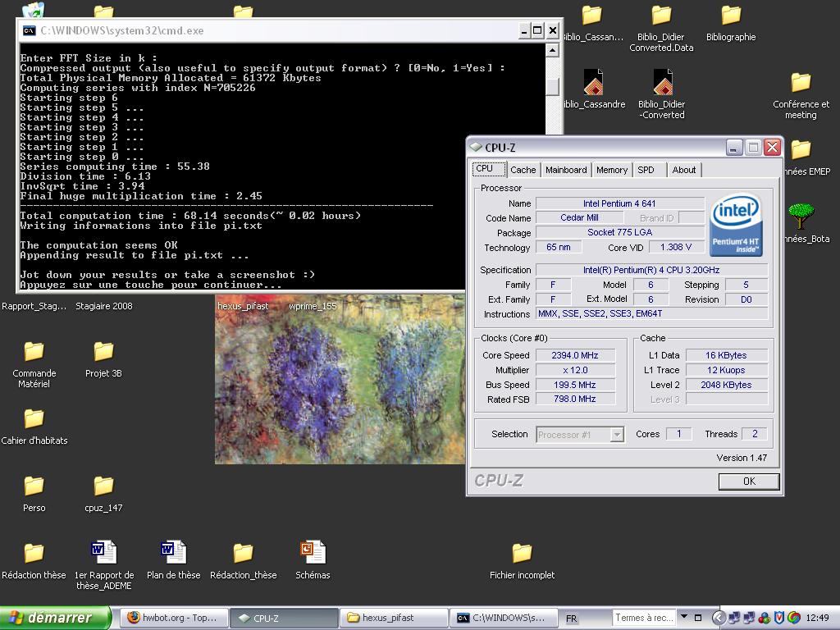Minimize the CPU-Z window
Screen dimensions: 840x630
click(x=734, y=148)
